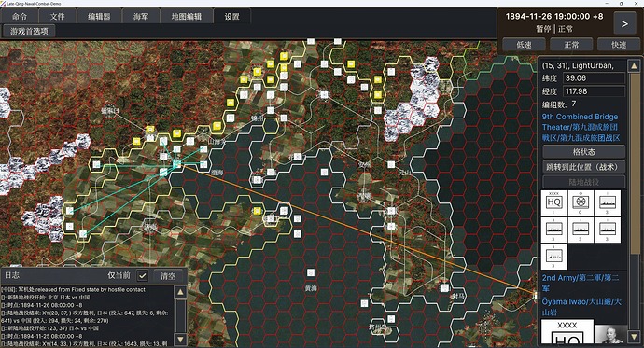
Task: Open the 命令 menu
Action: 20,17
